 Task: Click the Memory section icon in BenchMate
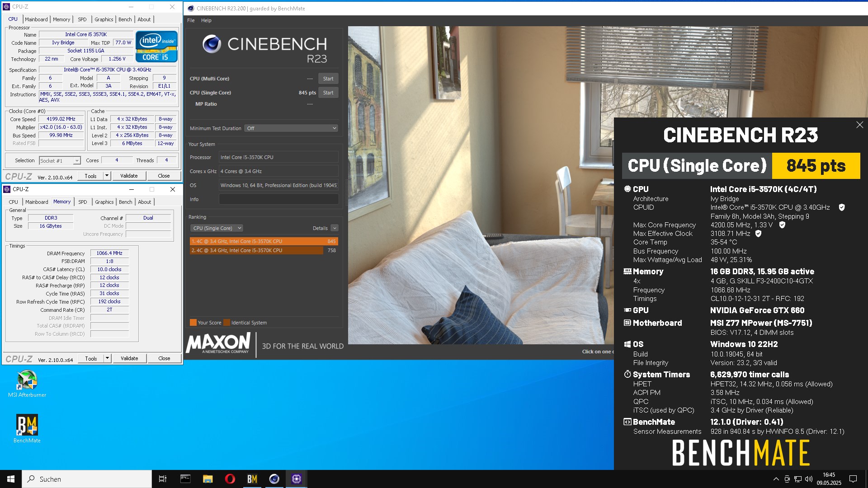pos(627,271)
